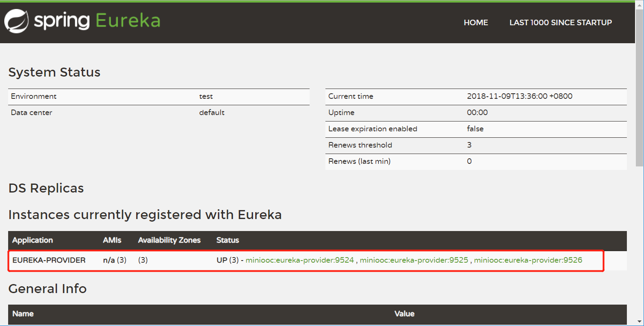Click the Eureka title text in header
This screenshot has height=326, width=644.
(128, 21)
